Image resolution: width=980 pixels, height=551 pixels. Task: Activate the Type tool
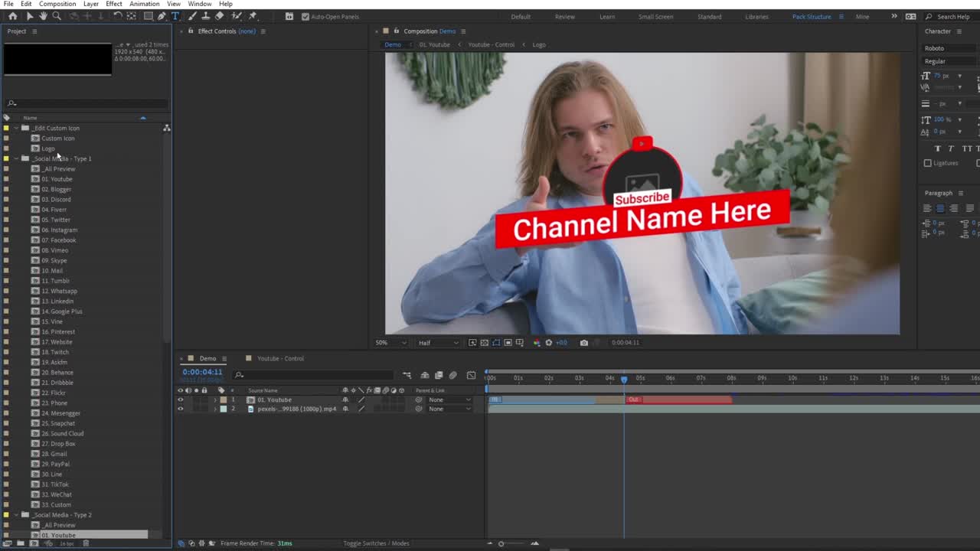click(x=175, y=16)
